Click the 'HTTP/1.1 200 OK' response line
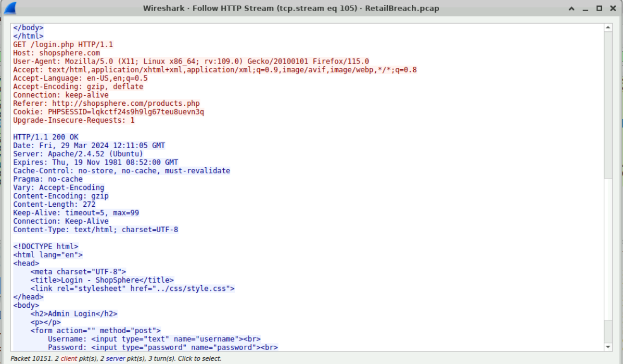 tap(46, 137)
